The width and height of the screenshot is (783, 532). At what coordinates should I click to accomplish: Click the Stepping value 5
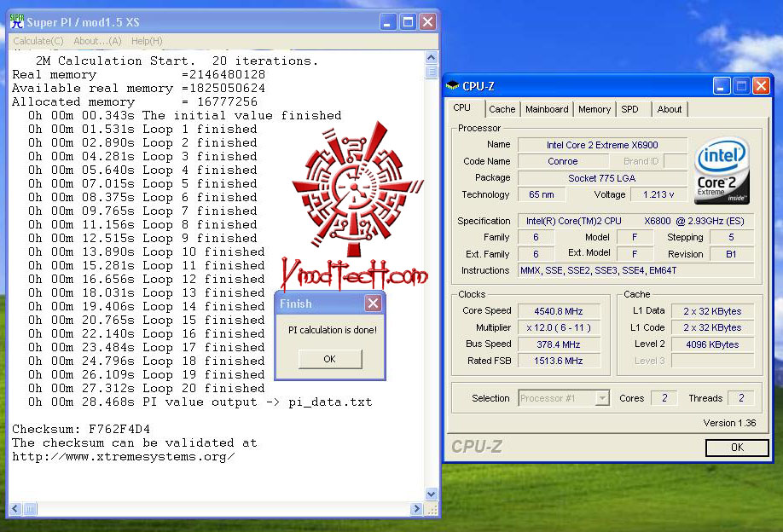[x=732, y=237]
